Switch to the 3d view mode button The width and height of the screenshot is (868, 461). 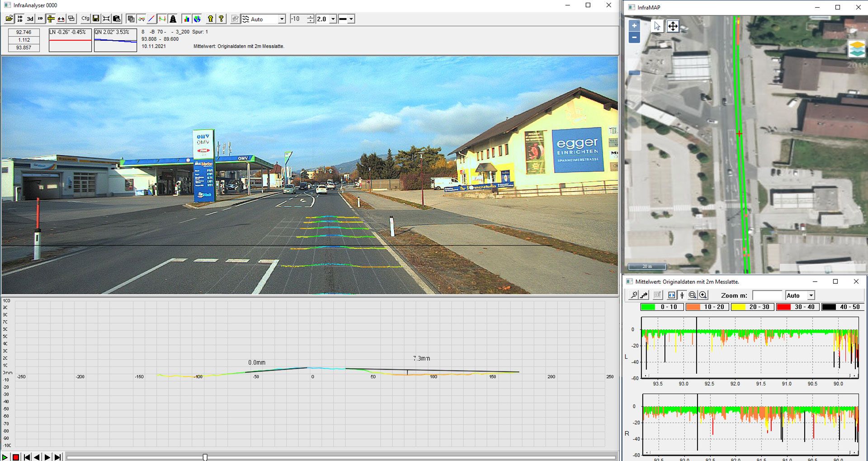(x=30, y=19)
